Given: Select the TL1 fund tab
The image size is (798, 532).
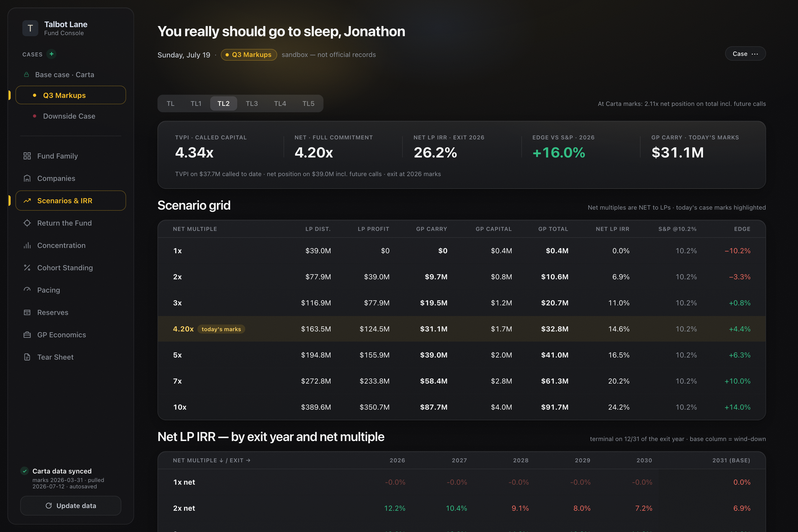Looking at the screenshot, I should point(196,103).
